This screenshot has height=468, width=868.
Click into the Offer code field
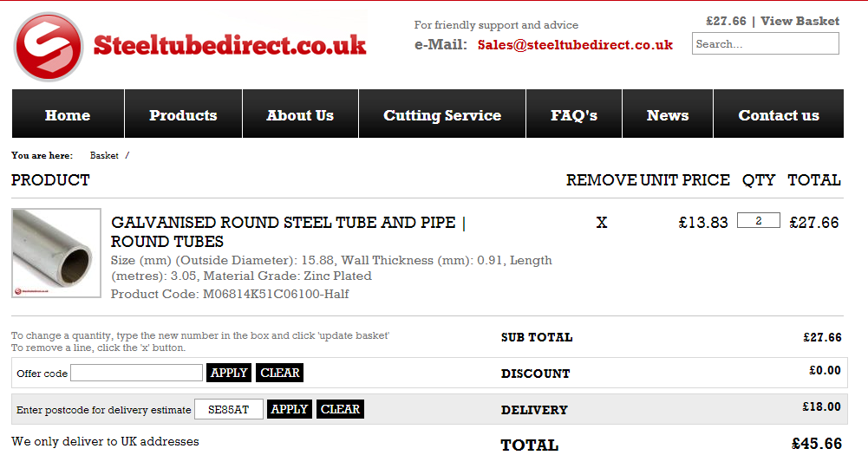point(136,373)
